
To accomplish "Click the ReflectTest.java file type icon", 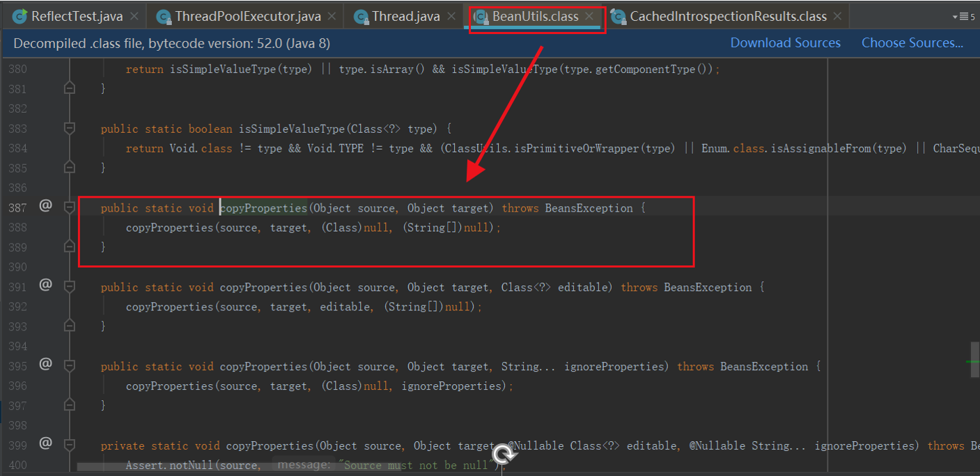I will click(20, 16).
